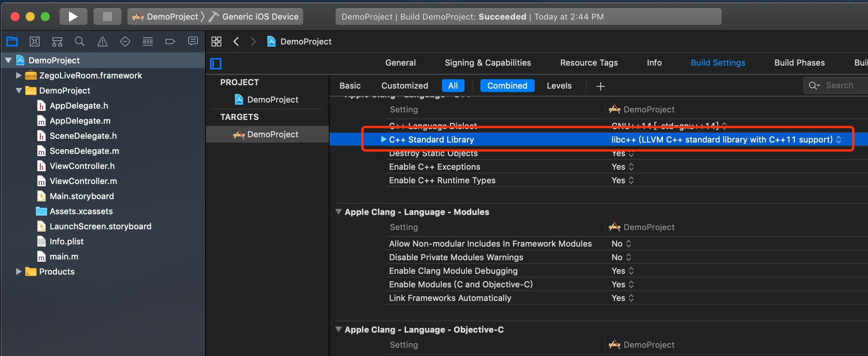Switch to the Info tab
The height and width of the screenshot is (356, 868).
tap(654, 63)
